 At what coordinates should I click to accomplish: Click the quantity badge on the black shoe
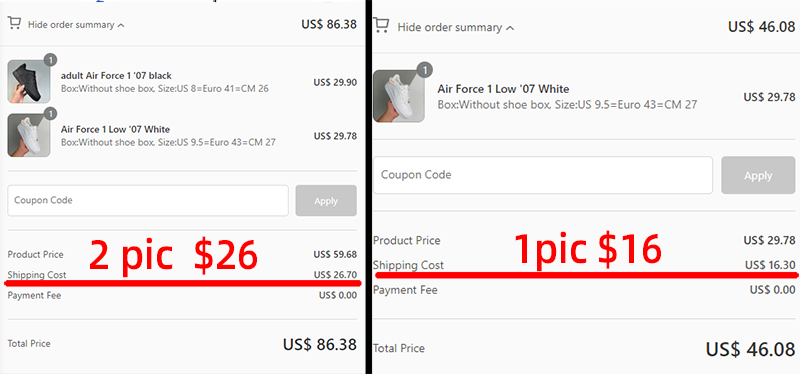tap(50, 60)
